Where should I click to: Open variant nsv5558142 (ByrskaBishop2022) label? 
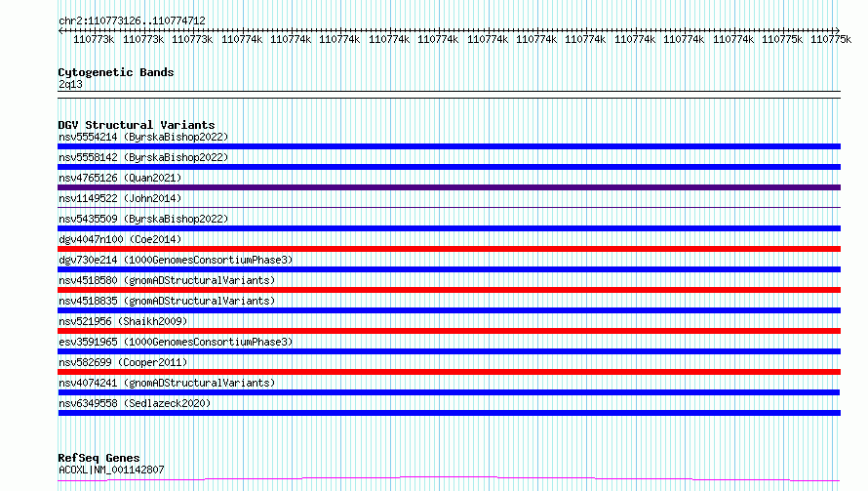tap(143, 157)
